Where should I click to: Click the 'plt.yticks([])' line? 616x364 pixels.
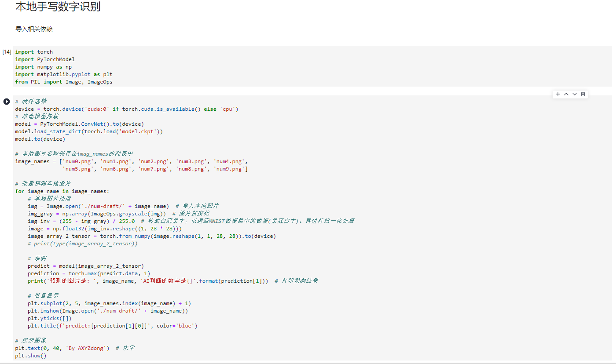coord(50,318)
